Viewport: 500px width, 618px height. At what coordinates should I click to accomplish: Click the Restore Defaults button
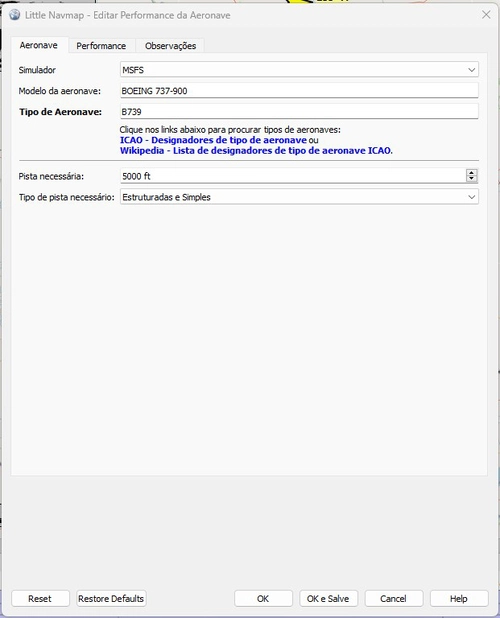click(111, 598)
